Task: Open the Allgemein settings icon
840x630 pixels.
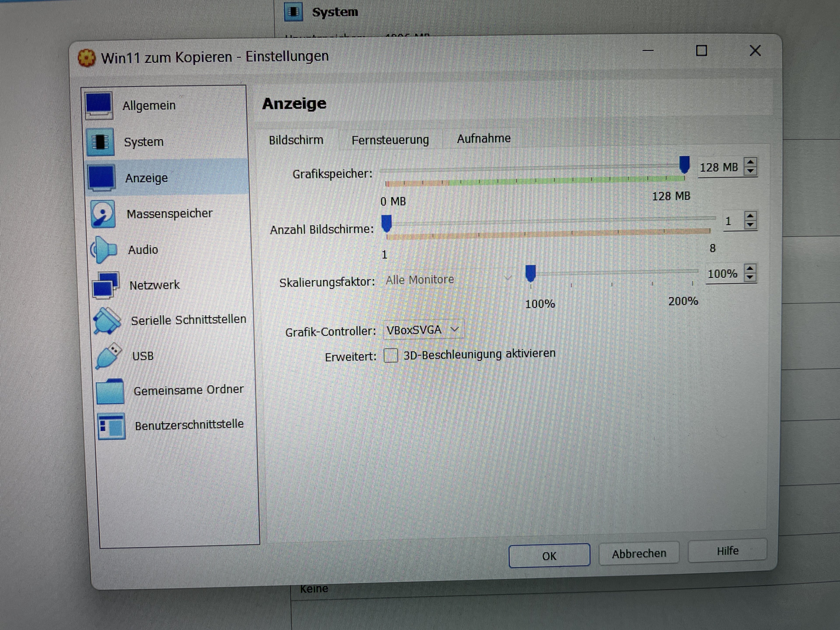Action: (99, 106)
